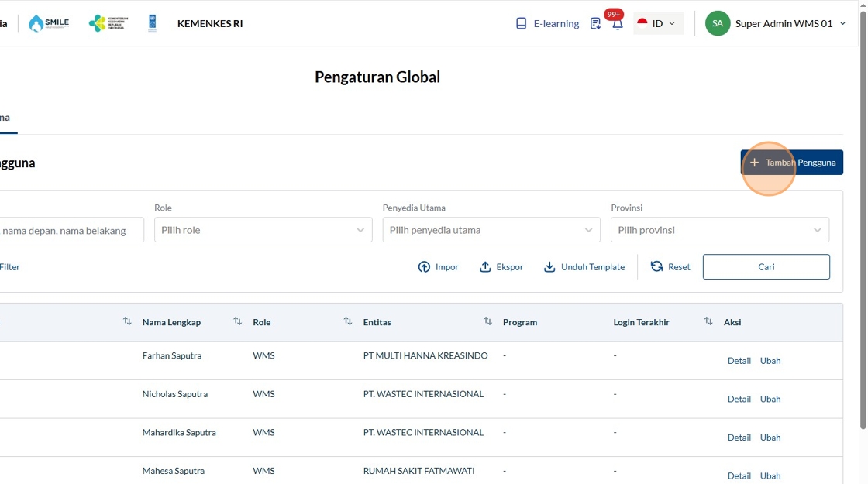Open the Pilih provinsi dropdown
The image size is (868, 484).
(720, 230)
